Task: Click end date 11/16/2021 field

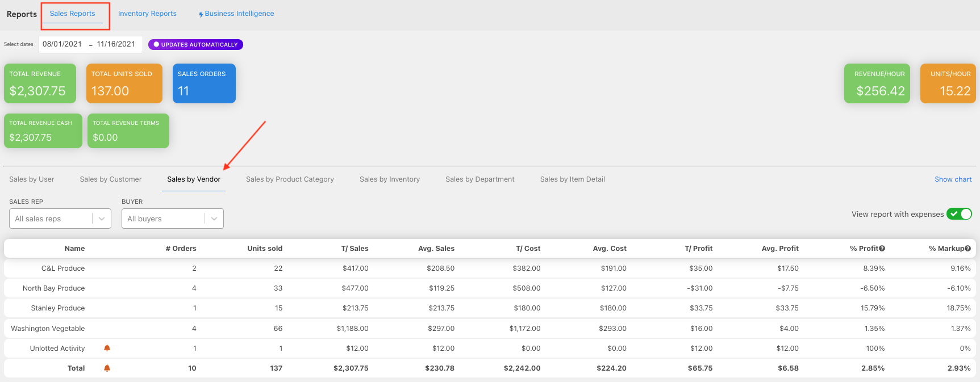Action: click(116, 44)
